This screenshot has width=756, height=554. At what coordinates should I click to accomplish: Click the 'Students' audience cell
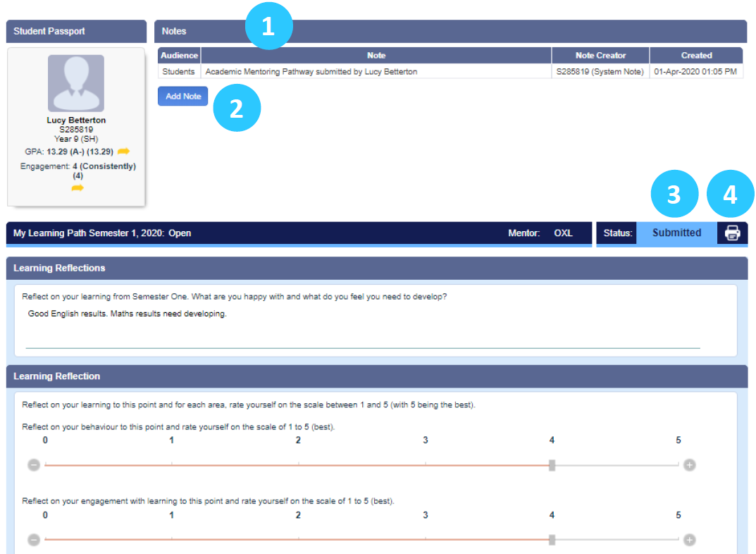pyautogui.click(x=178, y=71)
